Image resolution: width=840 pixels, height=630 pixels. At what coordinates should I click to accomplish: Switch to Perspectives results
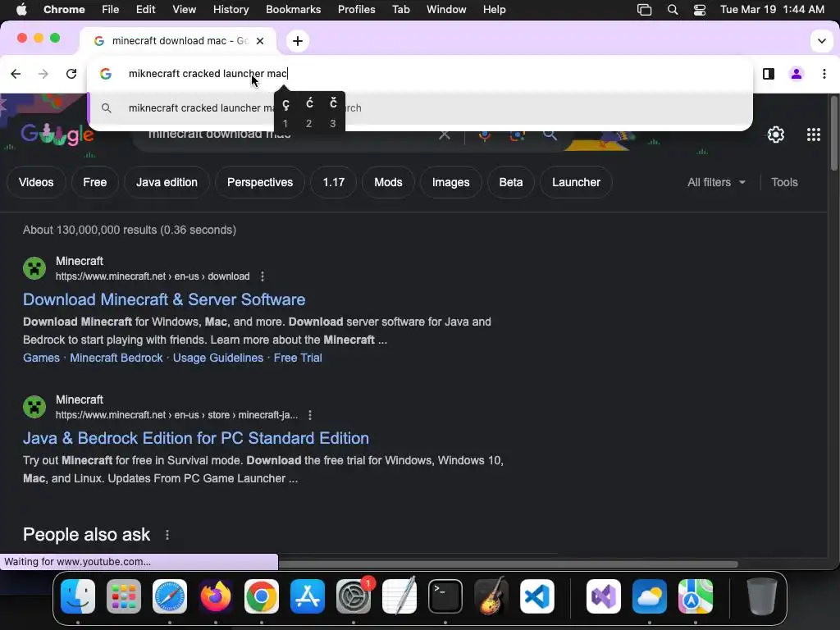point(260,183)
